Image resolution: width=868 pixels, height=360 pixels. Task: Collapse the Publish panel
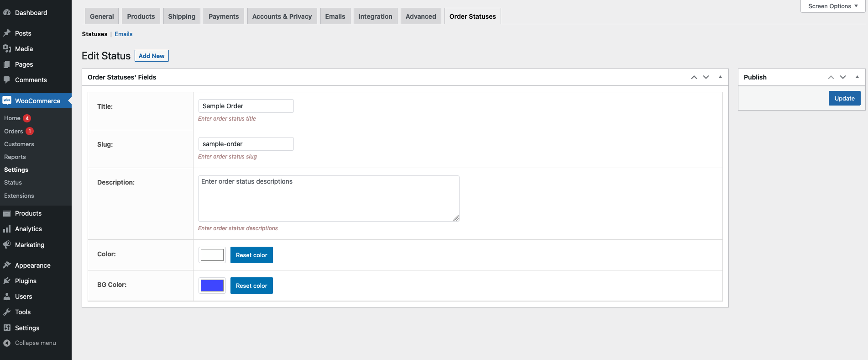coord(857,77)
